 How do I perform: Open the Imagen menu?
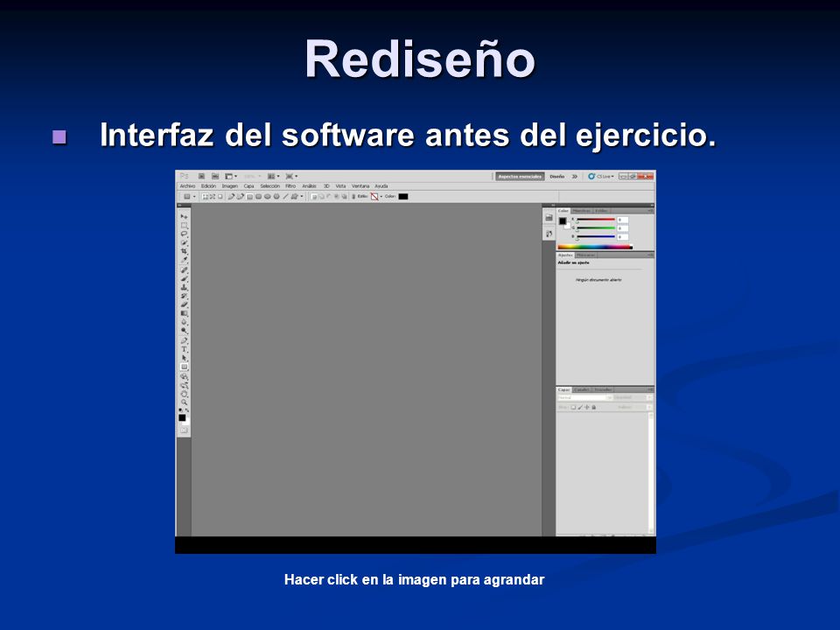[230, 185]
